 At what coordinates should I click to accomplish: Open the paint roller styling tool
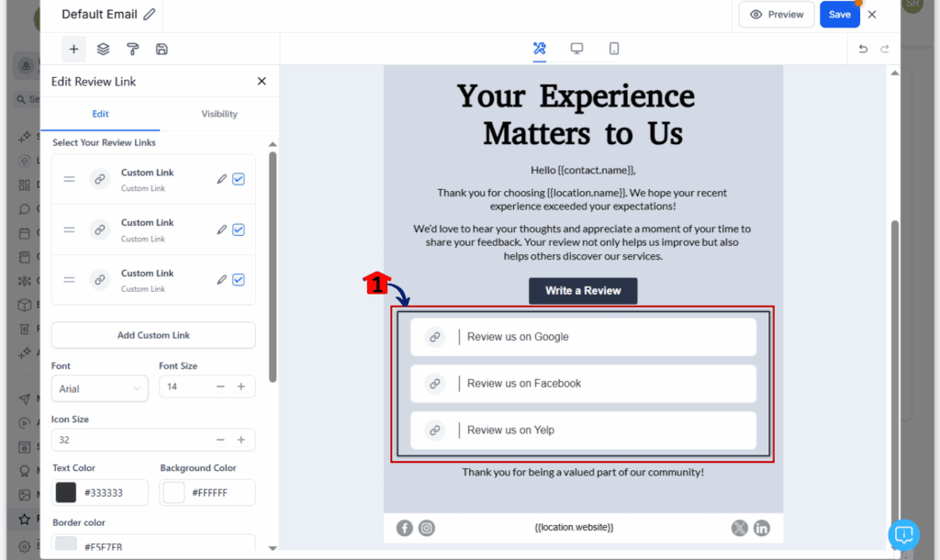point(132,49)
